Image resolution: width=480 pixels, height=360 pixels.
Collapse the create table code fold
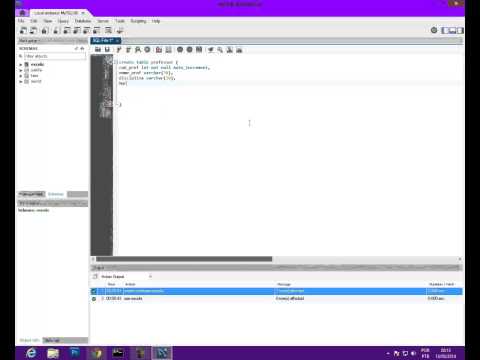click(115, 62)
